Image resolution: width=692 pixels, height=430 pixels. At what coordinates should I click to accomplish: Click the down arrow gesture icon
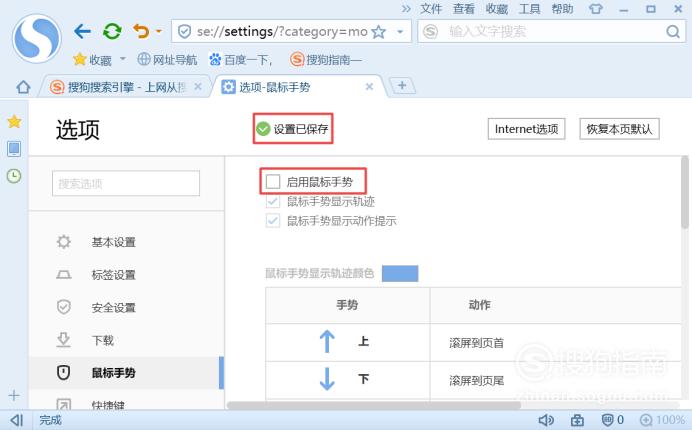click(x=327, y=379)
